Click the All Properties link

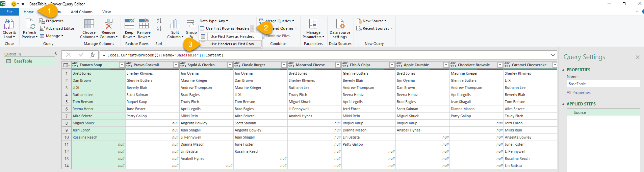click(578, 93)
